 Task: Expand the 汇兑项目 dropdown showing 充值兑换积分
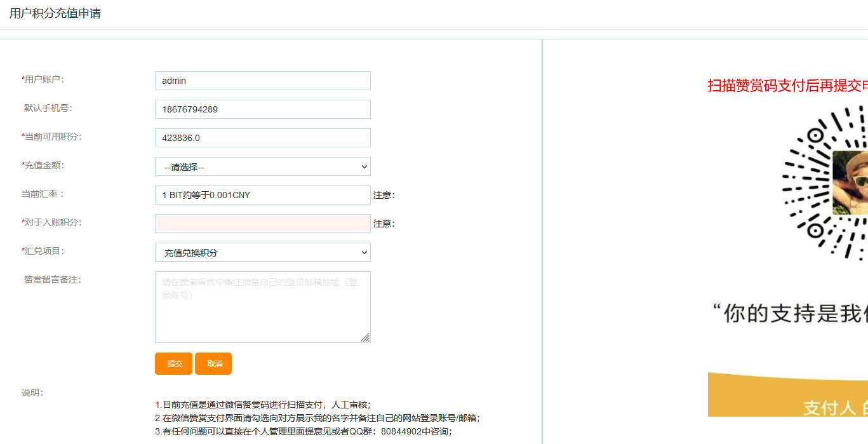tap(262, 252)
